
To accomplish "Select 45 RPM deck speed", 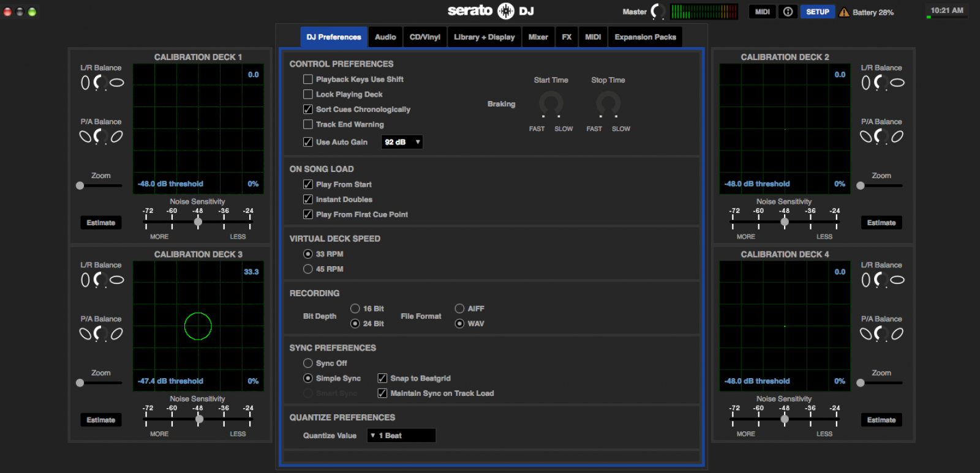I will 308,269.
